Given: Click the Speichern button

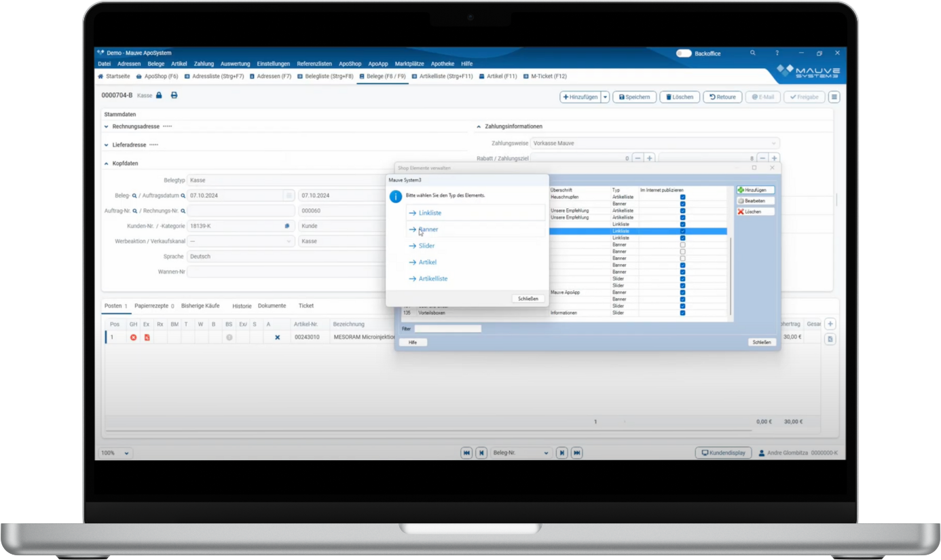Looking at the screenshot, I should (634, 97).
